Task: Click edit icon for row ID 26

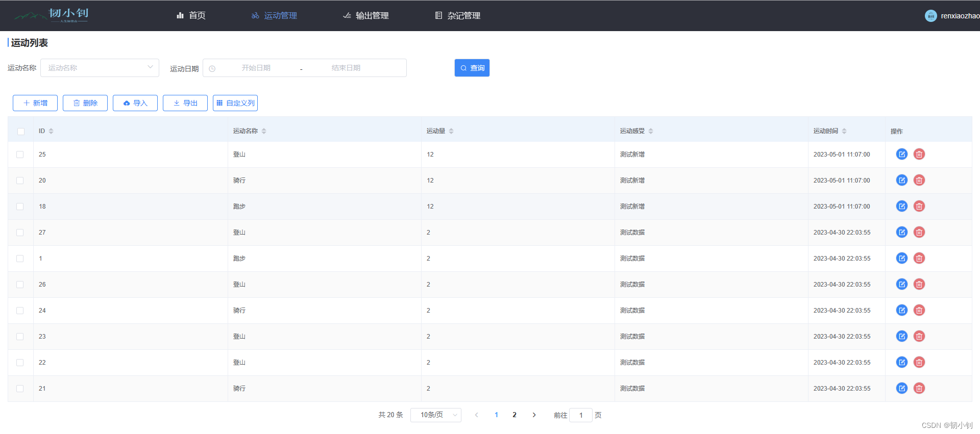Action: pyautogui.click(x=902, y=284)
